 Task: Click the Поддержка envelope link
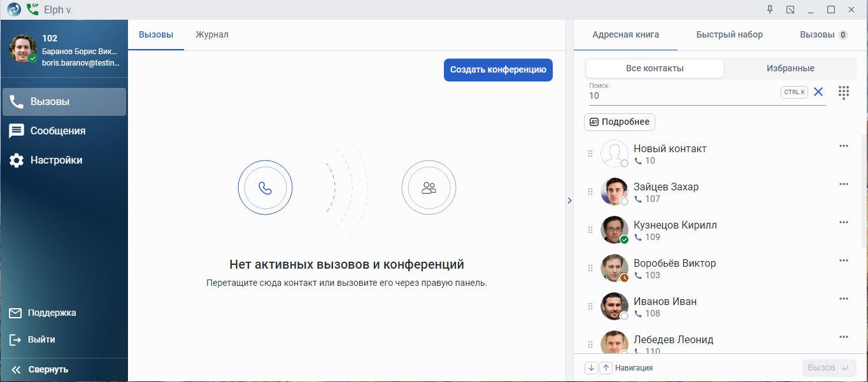[42, 313]
